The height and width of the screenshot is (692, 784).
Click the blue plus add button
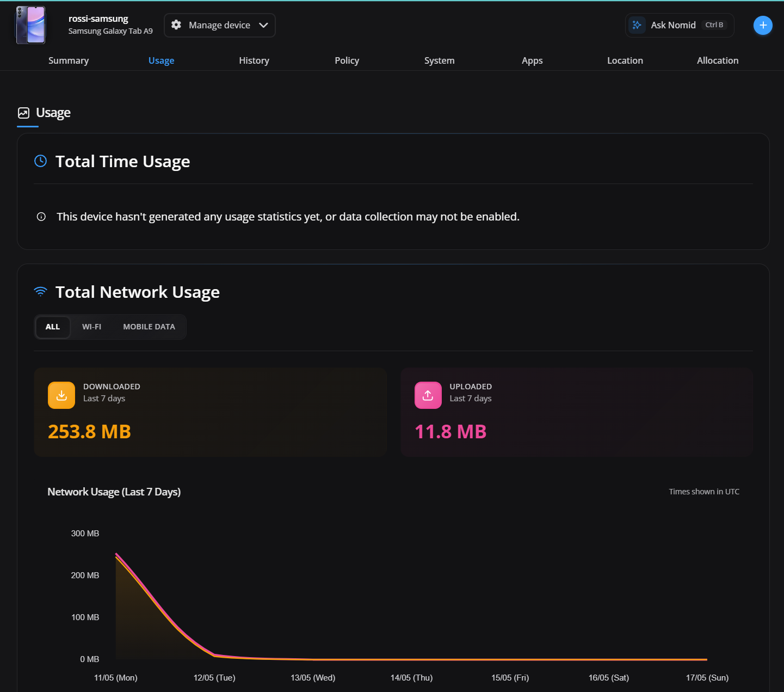763,25
